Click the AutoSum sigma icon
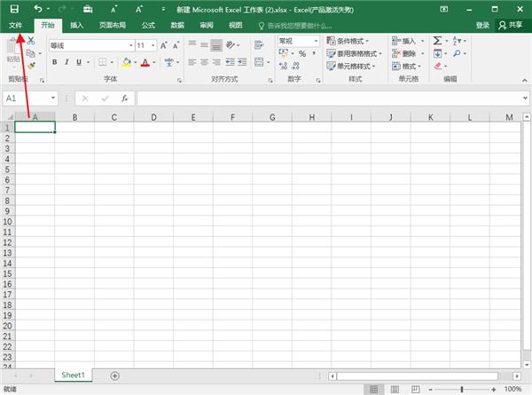This screenshot has height=395, width=532. pos(437,41)
